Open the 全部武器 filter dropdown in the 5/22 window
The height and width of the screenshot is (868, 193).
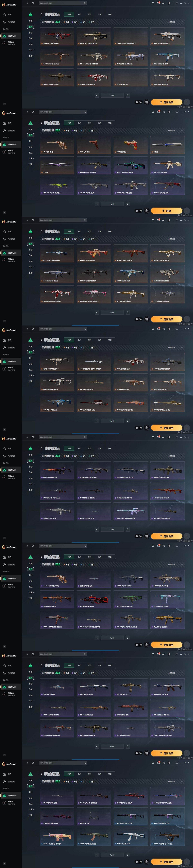175,564
